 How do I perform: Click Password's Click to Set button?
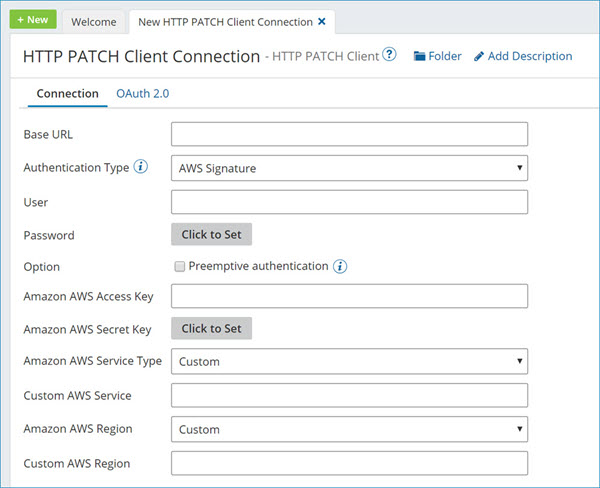click(x=212, y=234)
